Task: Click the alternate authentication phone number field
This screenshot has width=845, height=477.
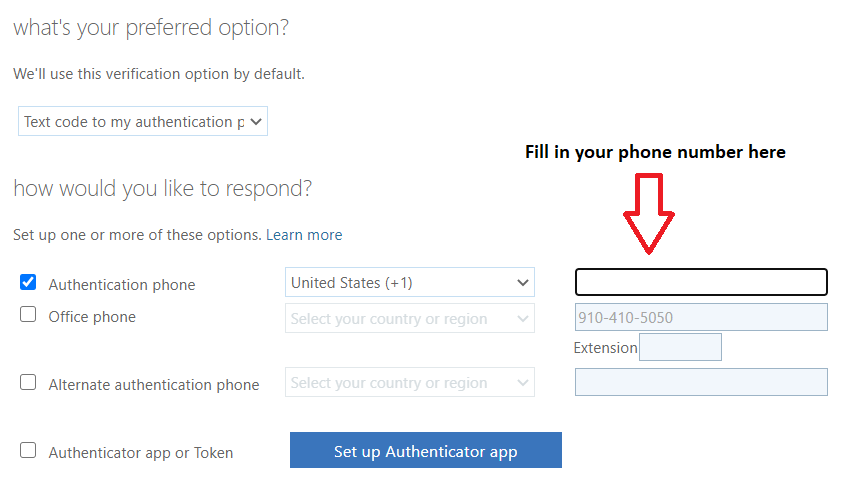Action: (701, 382)
